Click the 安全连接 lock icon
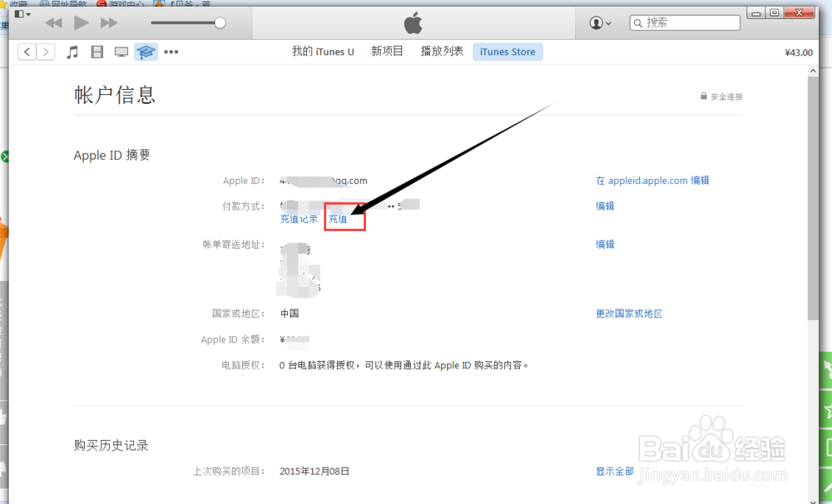The image size is (832, 504). coord(704,96)
